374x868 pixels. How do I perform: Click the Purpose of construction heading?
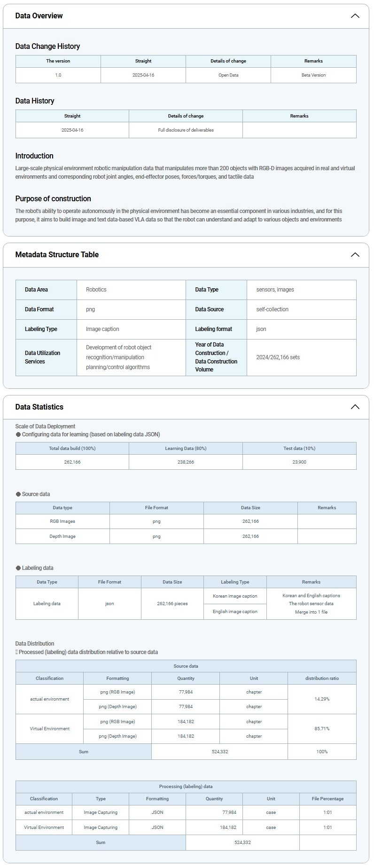(x=53, y=199)
